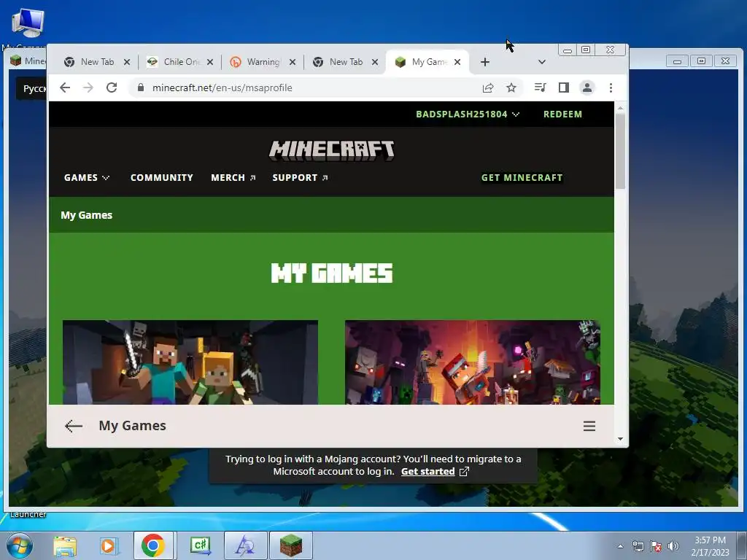Viewport: 747px width, 560px height.
Task: Click the page vertical scrollbar thumb
Action: coord(620,152)
